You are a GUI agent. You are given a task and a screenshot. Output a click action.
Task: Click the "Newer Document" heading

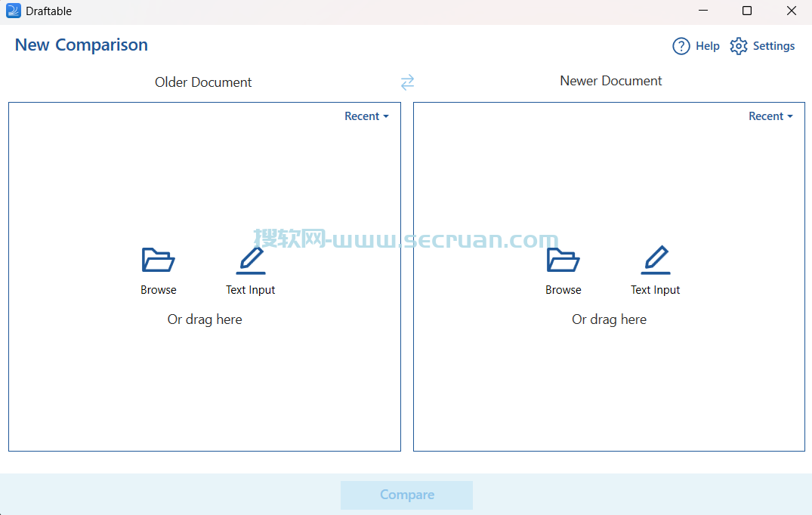tap(610, 81)
